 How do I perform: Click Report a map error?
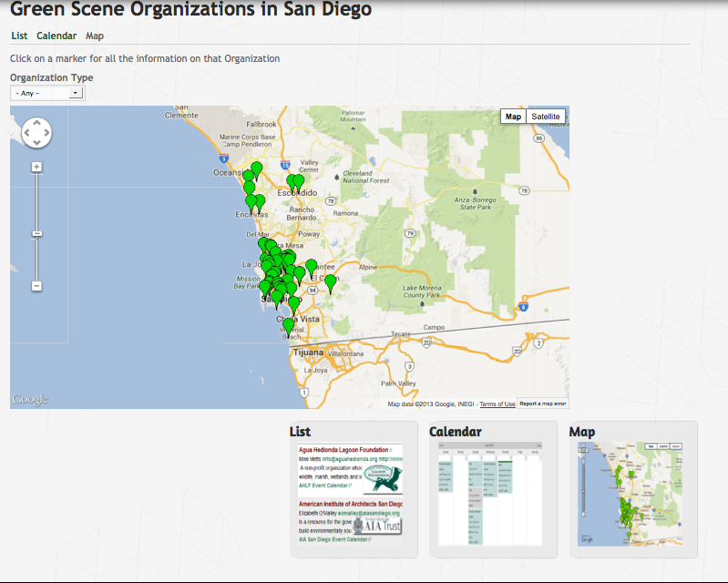point(544,404)
